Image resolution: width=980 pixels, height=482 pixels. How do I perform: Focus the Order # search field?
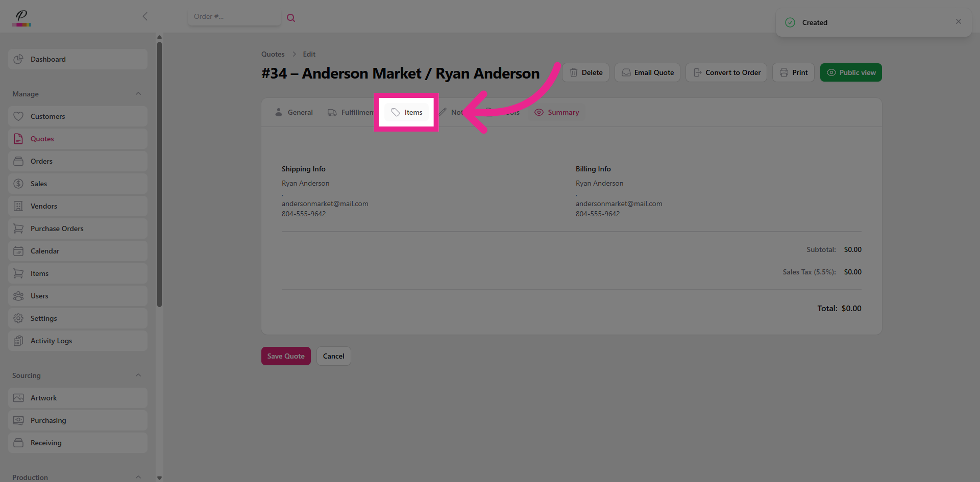click(x=234, y=17)
